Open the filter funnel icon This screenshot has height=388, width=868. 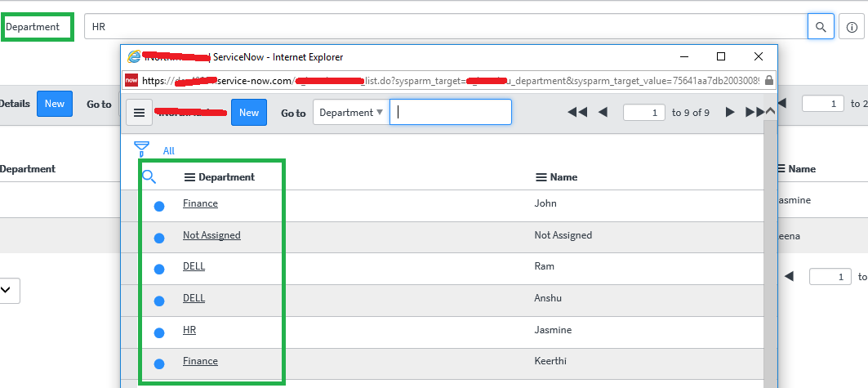tap(142, 149)
